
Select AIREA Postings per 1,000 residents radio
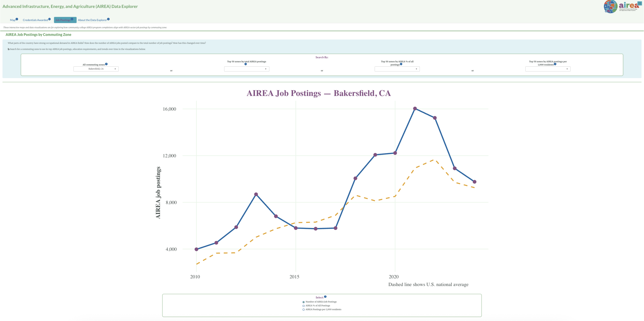[x=304, y=310]
